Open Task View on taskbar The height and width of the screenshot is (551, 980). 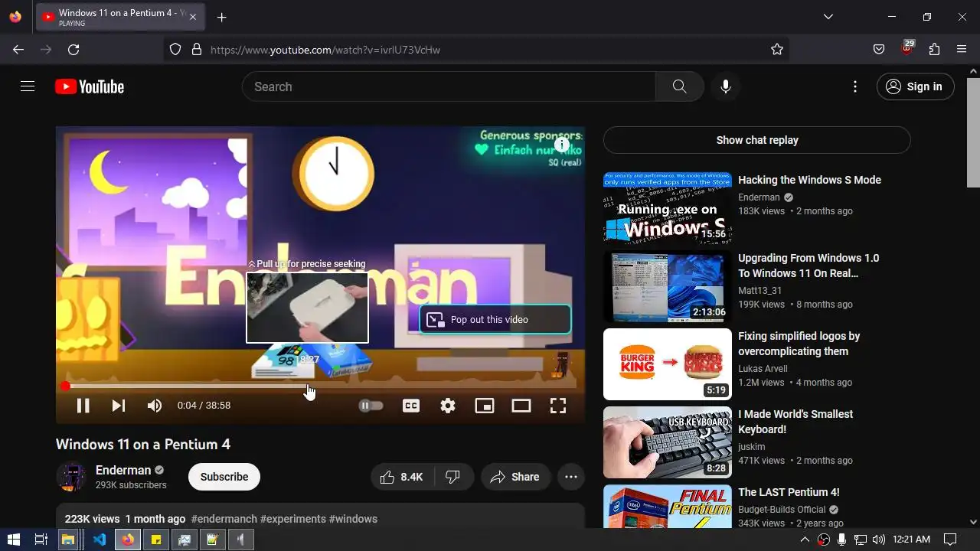tap(41, 540)
